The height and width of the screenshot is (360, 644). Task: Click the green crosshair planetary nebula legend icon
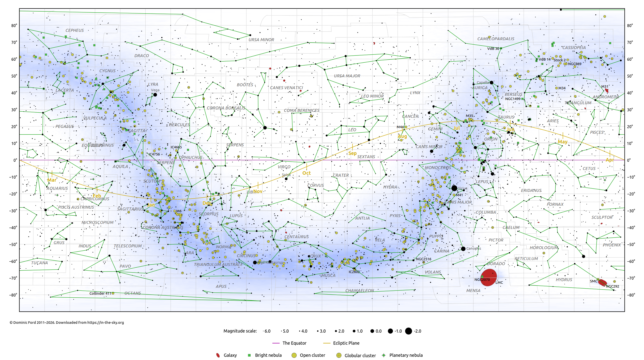(383, 355)
